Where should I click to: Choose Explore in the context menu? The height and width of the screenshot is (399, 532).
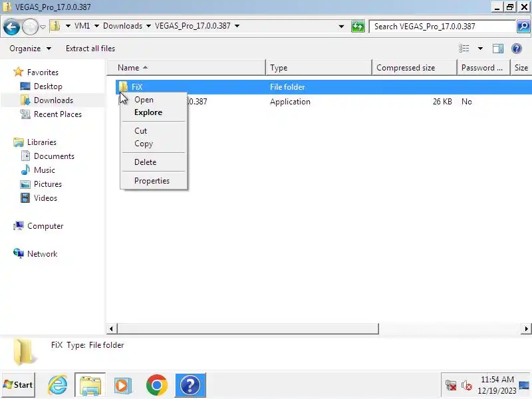click(x=154, y=112)
